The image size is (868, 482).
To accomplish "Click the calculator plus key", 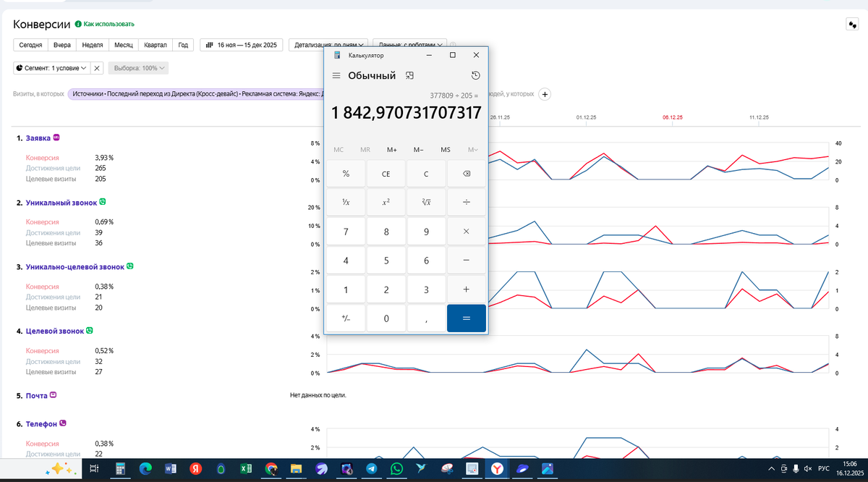I will coord(467,289).
